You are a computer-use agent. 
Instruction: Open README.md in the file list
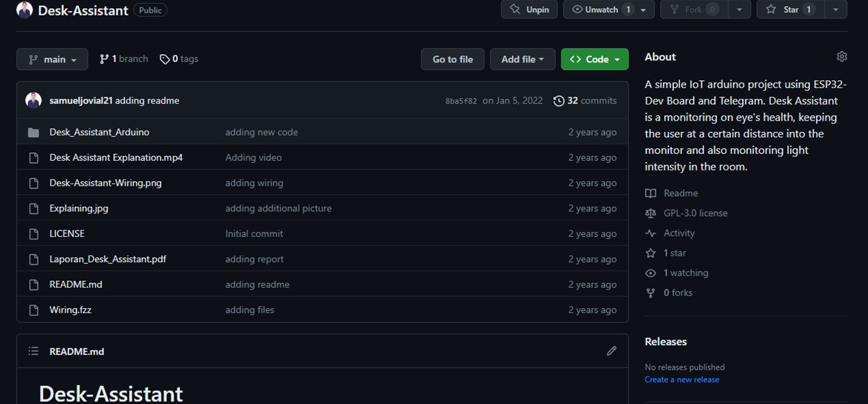tap(75, 284)
